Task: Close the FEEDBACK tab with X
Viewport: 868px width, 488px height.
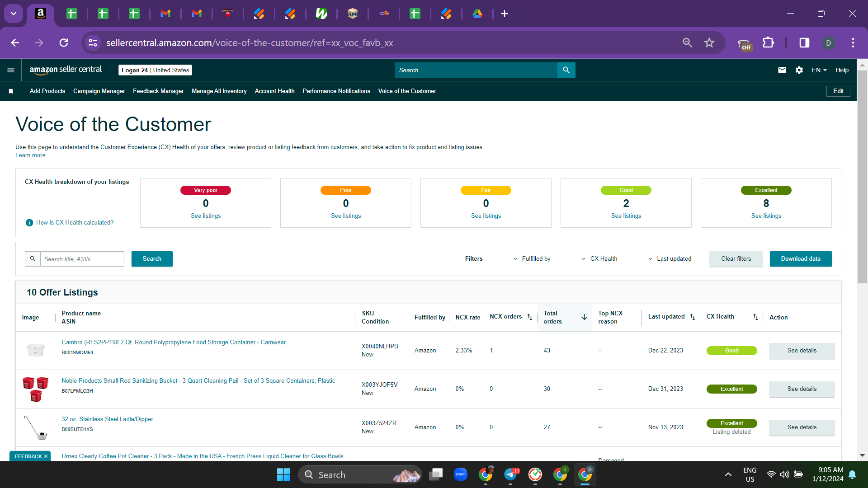Action: [x=46, y=456]
